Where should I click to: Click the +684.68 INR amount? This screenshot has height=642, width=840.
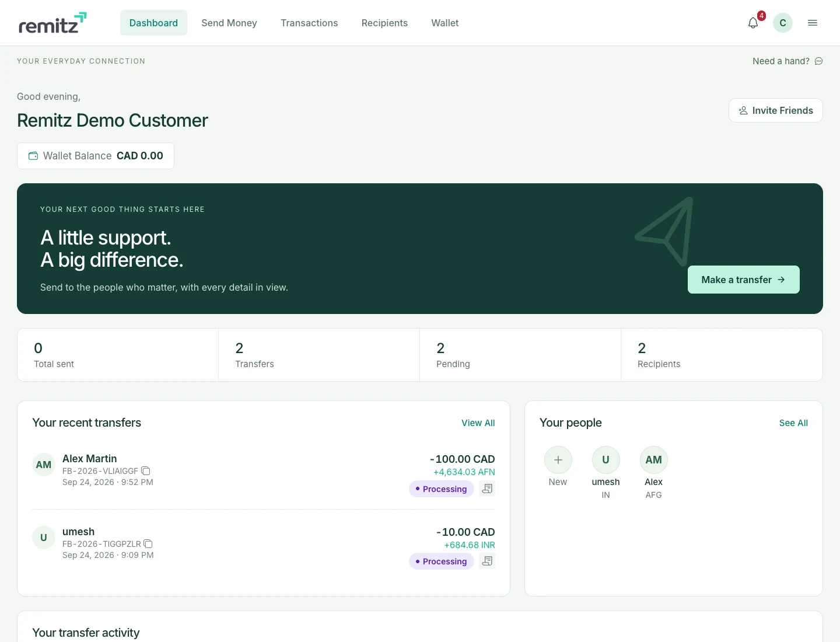470,545
